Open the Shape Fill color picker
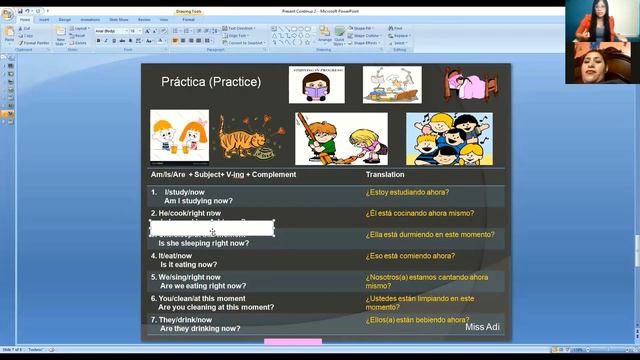Image resolution: width=640 pixels, height=360 pixels. 361,28
